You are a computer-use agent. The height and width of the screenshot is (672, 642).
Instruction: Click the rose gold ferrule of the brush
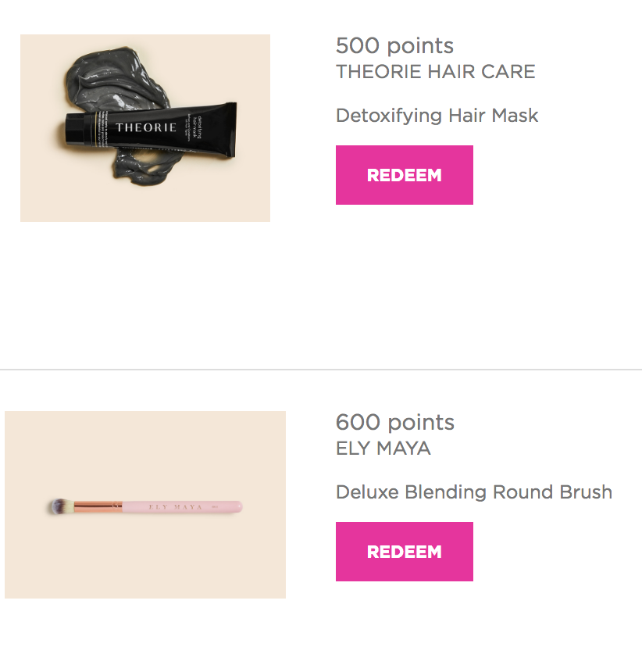tap(98, 507)
